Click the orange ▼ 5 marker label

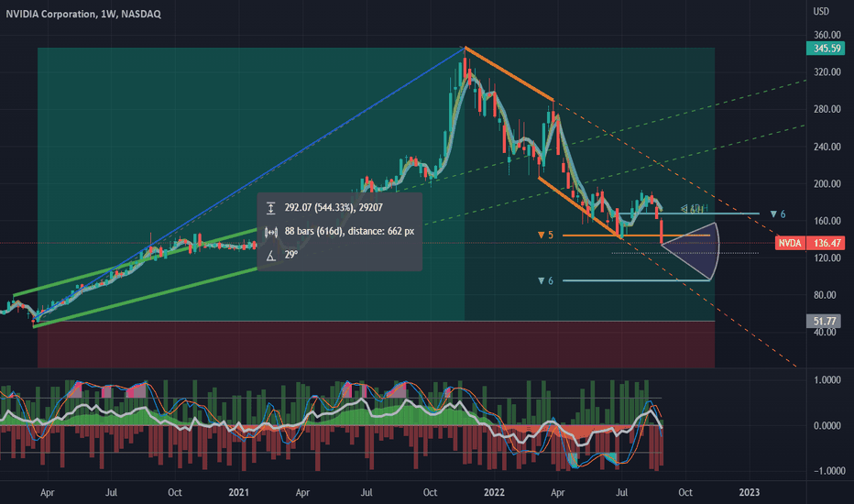click(x=545, y=235)
